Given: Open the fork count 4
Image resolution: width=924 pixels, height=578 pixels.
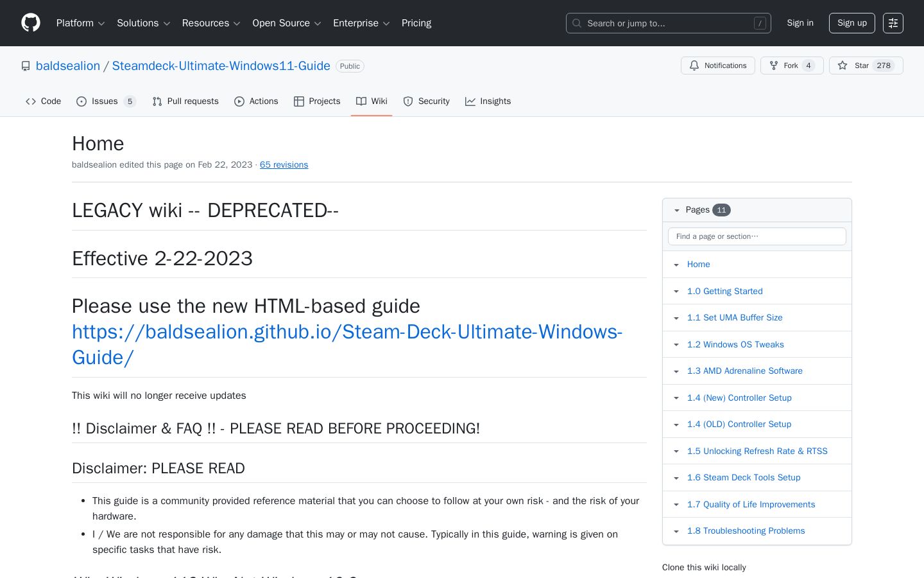Looking at the screenshot, I should [809, 66].
